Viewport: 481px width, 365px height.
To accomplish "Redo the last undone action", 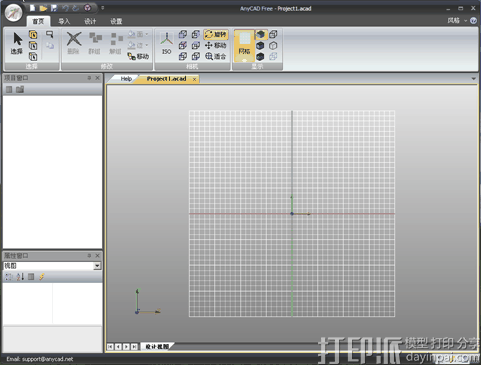I will [76, 8].
